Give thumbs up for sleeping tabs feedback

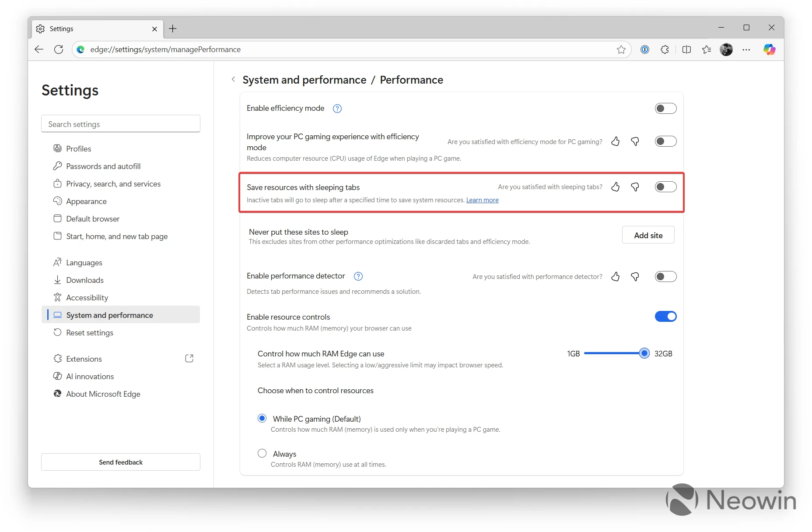[x=616, y=187]
